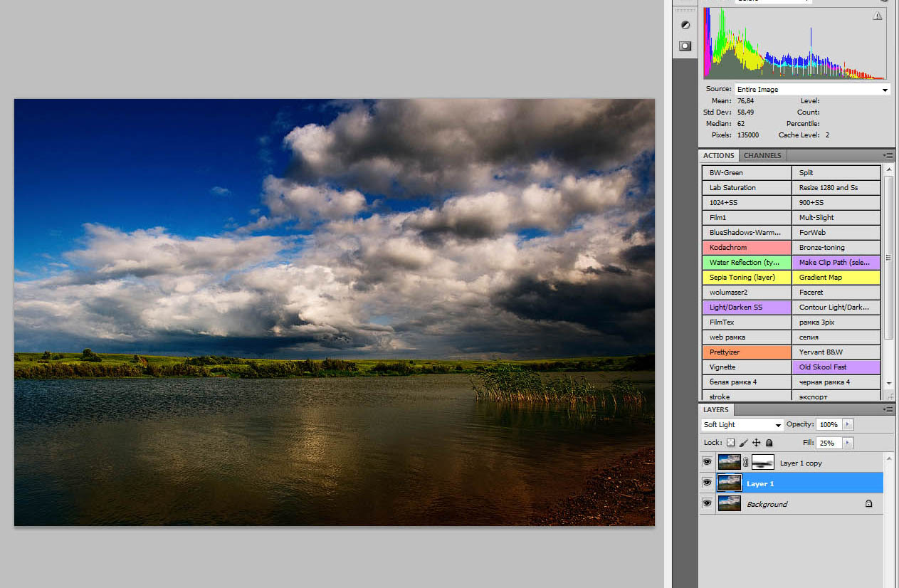Open the Masks panel icon in dock
Image resolution: width=899 pixels, height=588 pixels.
pos(685,46)
